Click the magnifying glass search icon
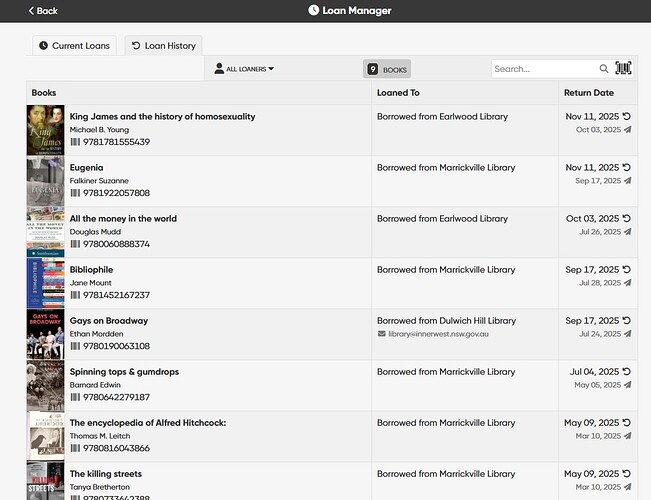Viewport: 651px width, 500px height. click(603, 69)
